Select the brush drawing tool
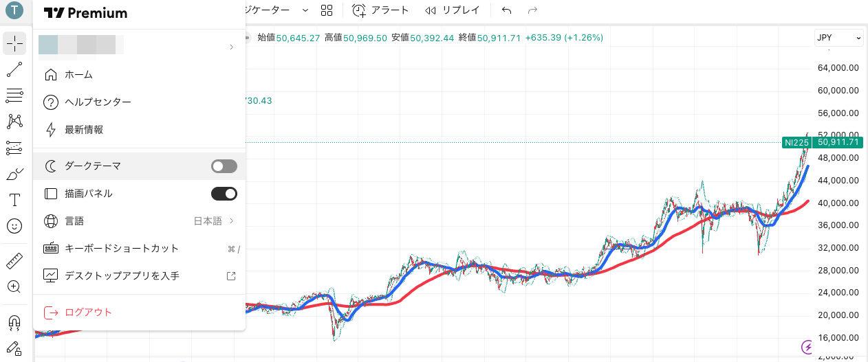 click(x=14, y=174)
